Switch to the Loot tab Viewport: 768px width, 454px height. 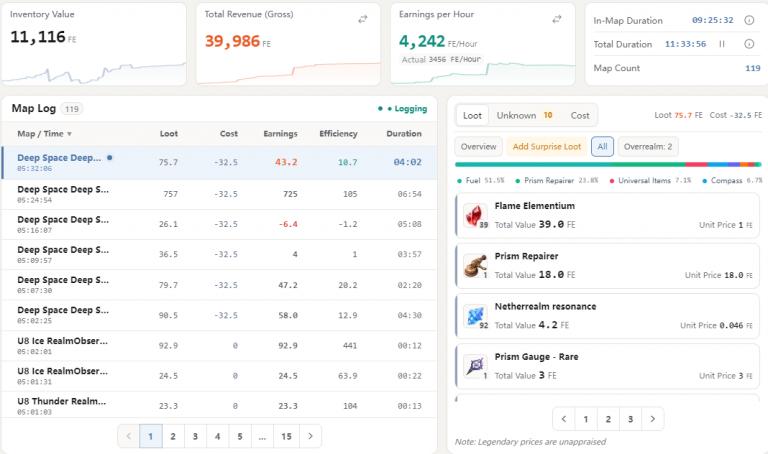point(472,116)
